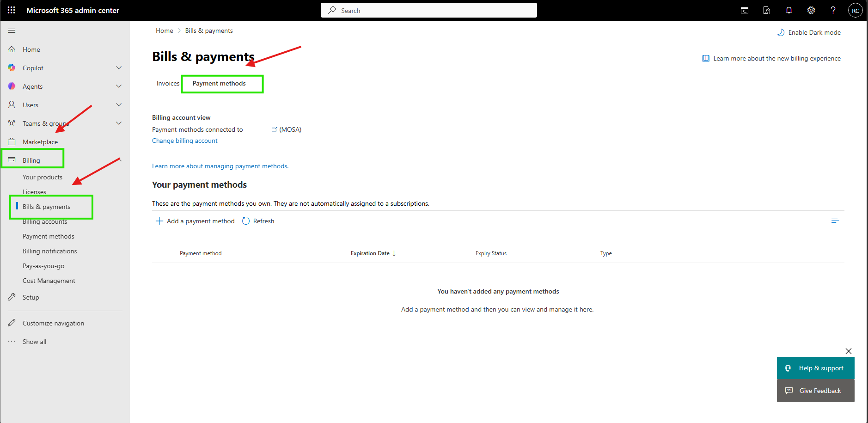Open Home in the sidebar
868x423 pixels.
point(31,49)
